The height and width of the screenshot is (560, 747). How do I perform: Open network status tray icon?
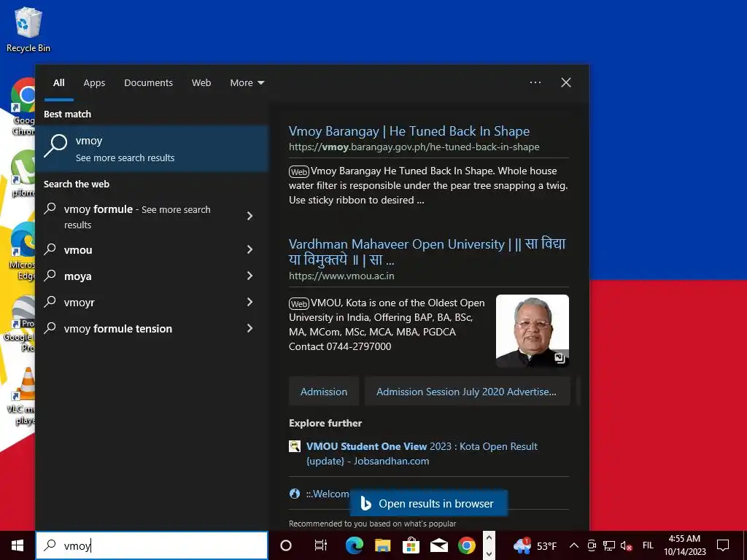609,545
